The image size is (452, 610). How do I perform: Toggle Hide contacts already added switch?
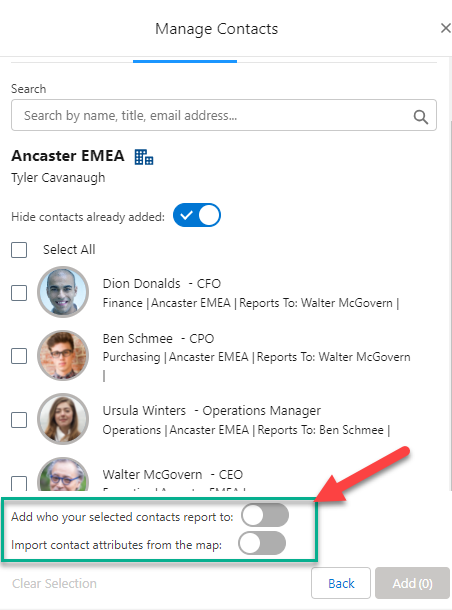click(x=197, y=215)
